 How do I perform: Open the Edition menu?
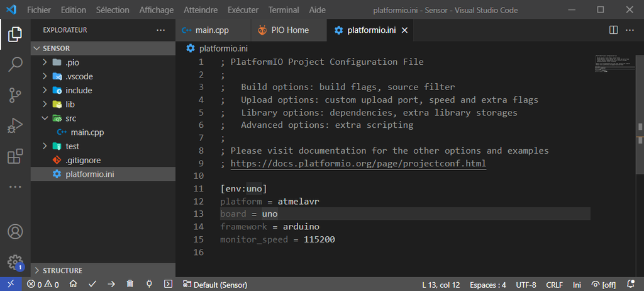click(74, 10)
